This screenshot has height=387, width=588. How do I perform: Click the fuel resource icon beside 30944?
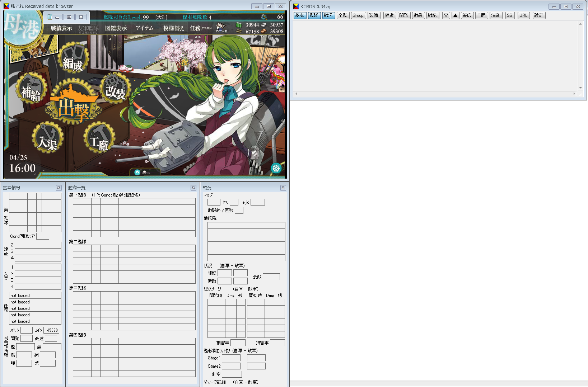pos(239,25)
